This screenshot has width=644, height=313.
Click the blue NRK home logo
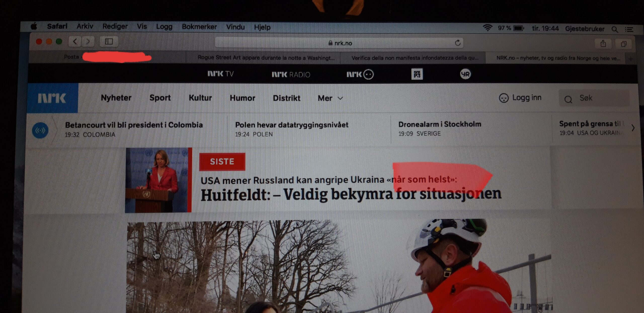[x=53, y=98]
